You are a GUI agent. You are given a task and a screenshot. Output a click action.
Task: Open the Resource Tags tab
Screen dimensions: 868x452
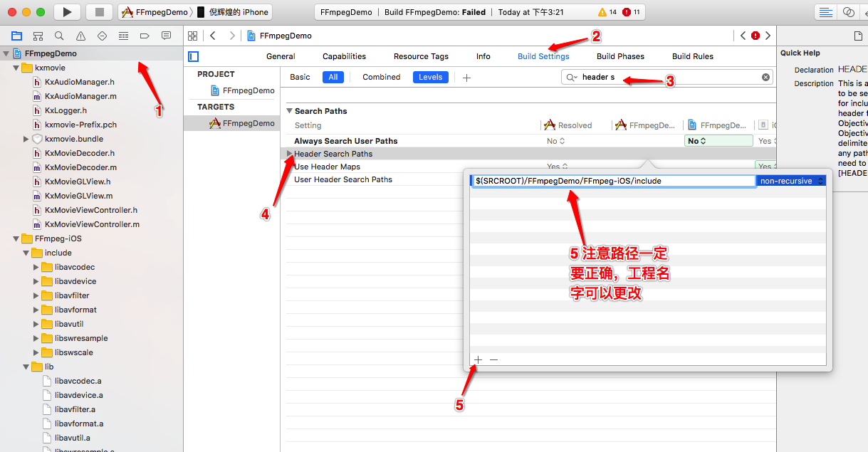(421, 56)
